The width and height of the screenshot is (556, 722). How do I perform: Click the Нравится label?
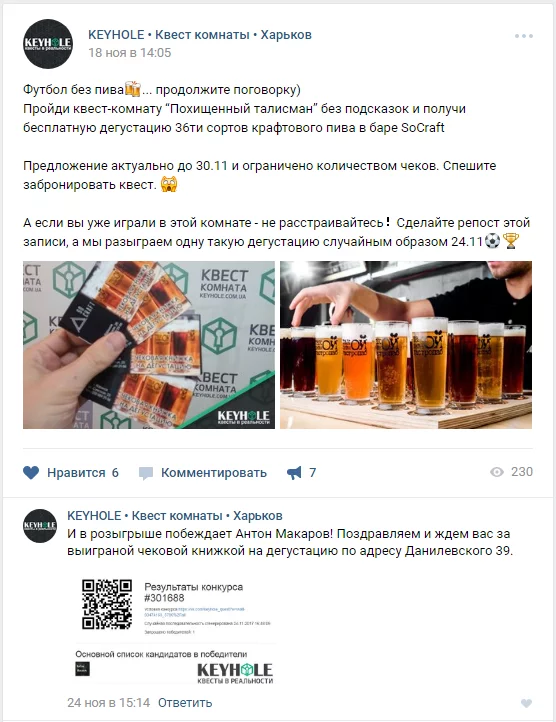coord(76,473)
